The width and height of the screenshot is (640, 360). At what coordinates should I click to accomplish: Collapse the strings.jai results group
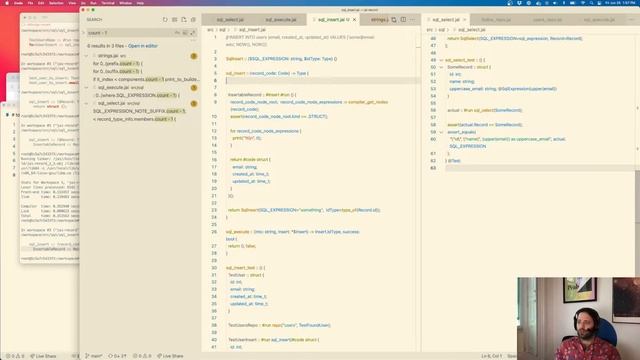[x=86, y=56]
